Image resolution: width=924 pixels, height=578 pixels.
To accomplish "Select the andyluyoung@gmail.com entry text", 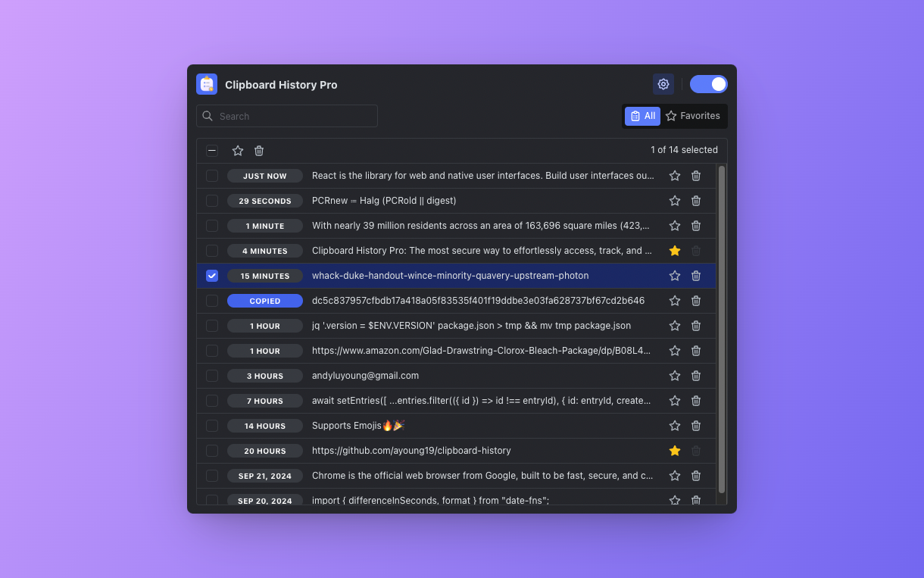I will [x=365, y=376].
